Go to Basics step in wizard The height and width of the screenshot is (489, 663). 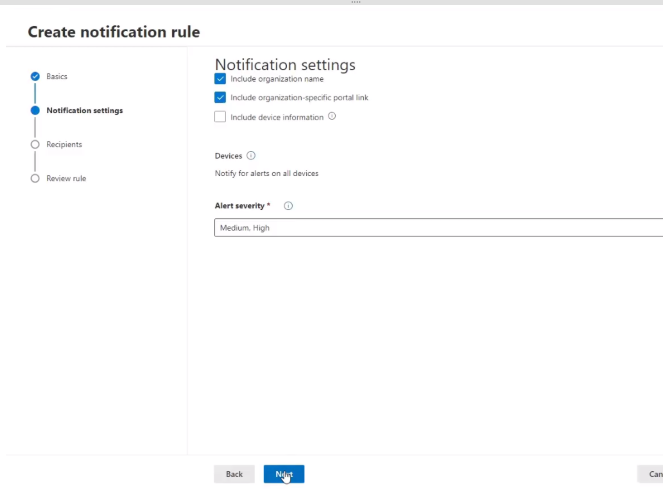pyautogui.click(x=57, y=77)
